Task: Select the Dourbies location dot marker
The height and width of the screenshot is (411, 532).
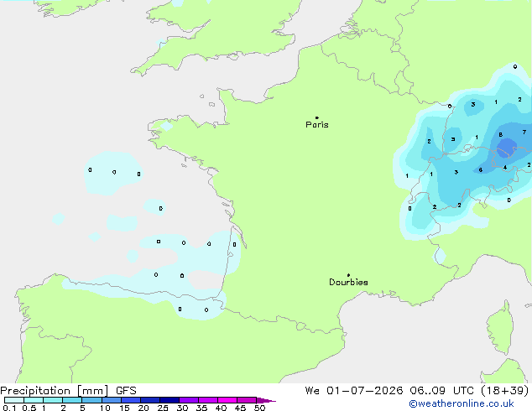Action: click(x=348, y=275)
